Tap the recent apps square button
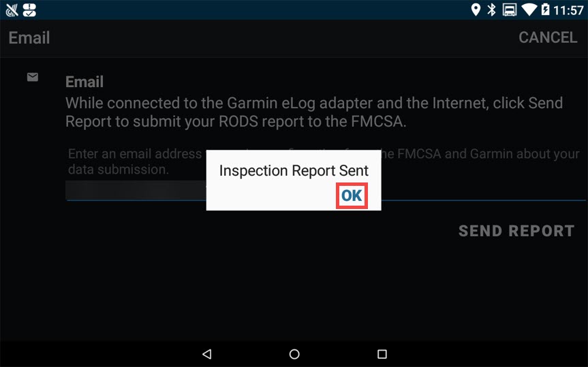This screenshot has height=367, width=588. pos(382,354)
